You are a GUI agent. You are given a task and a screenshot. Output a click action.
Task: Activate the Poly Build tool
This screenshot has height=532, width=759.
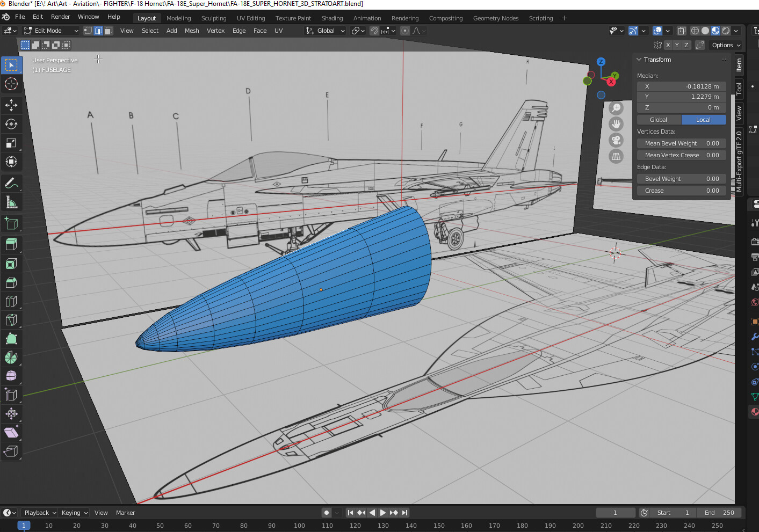[x=11, y=339]
